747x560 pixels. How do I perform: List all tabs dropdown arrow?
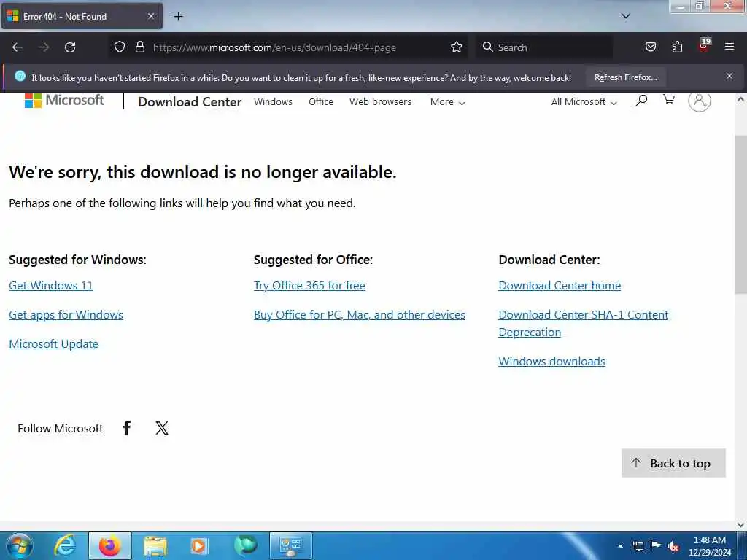coord(626,16)
